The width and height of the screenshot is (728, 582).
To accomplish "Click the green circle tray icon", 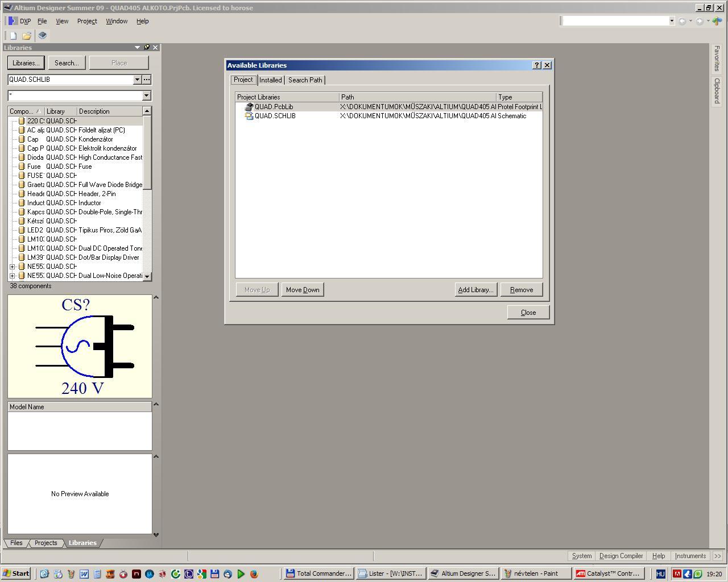I will click(x=697, y=574).
